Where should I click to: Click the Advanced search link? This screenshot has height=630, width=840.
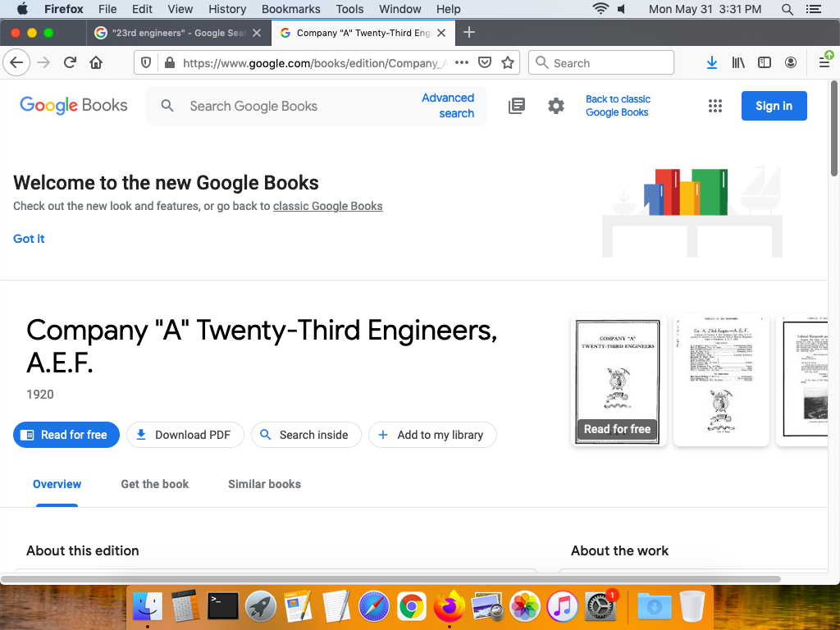pos(448,106)
